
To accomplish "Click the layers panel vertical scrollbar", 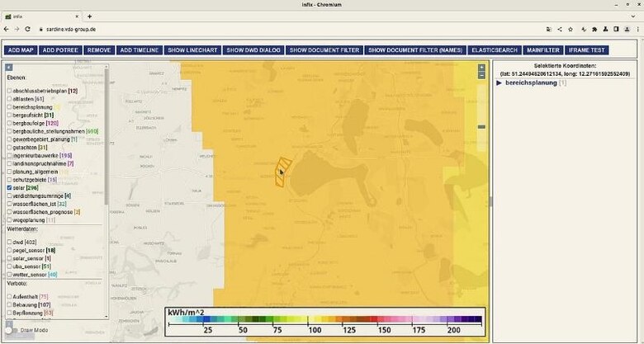I will tap(107, 137).
